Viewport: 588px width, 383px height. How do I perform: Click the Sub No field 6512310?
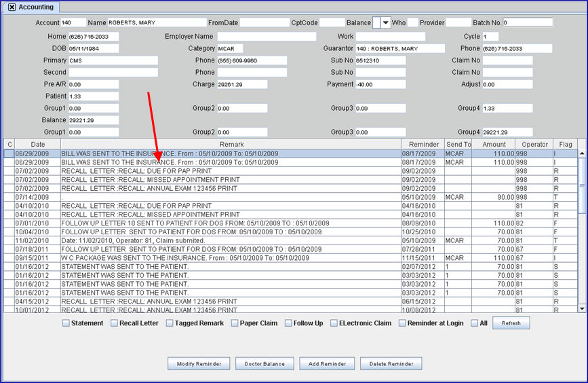point(380,60)
